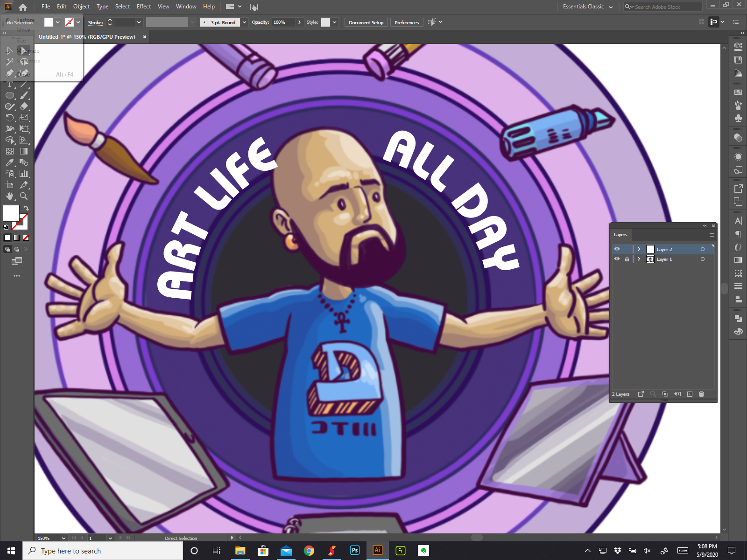Toggle visibility of Layer 2

click(x=617, y=249)
